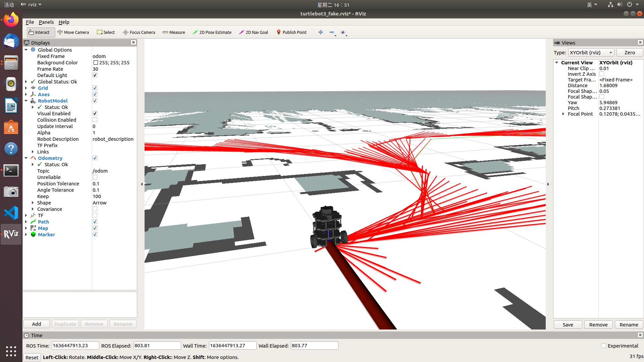This screenshot has height=362, width=644.
Task: Launch Rhythmbox from the dock
Action: 11,84
